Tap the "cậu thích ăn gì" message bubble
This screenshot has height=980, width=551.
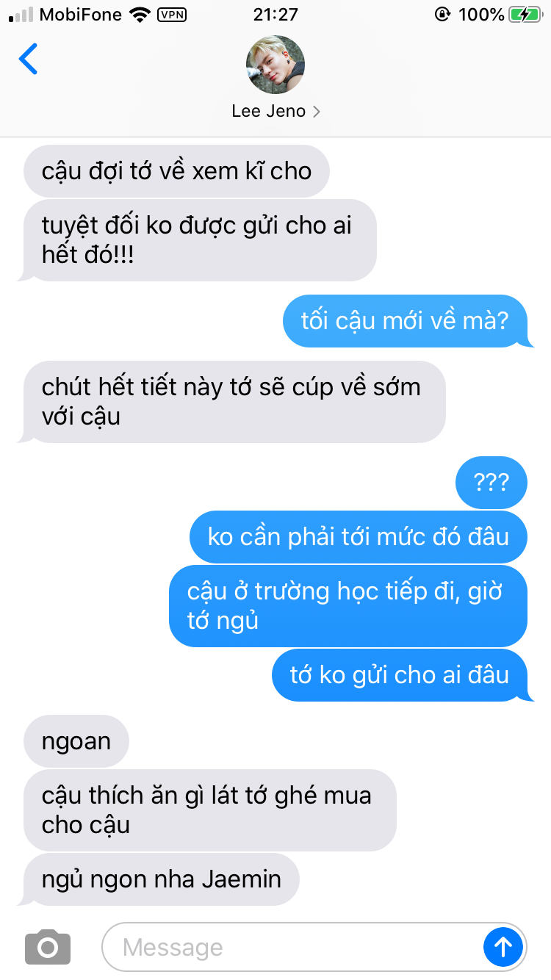(210, 810)
